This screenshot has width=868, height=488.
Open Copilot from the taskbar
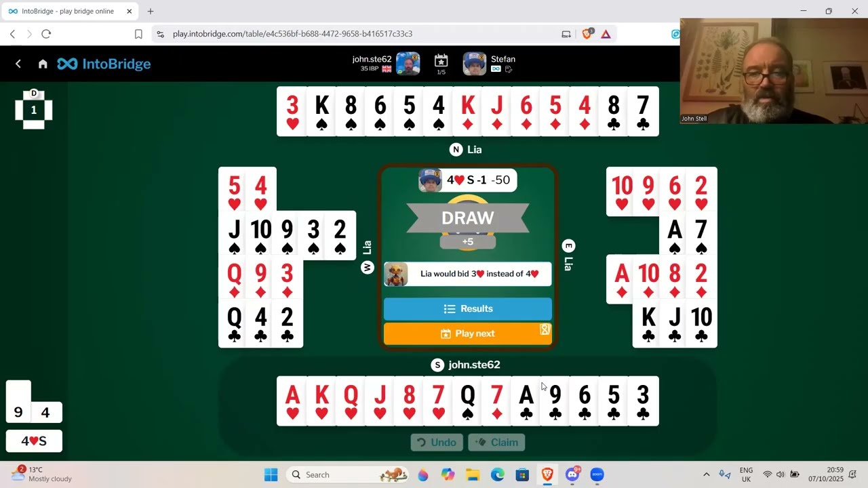pos(448,474)
